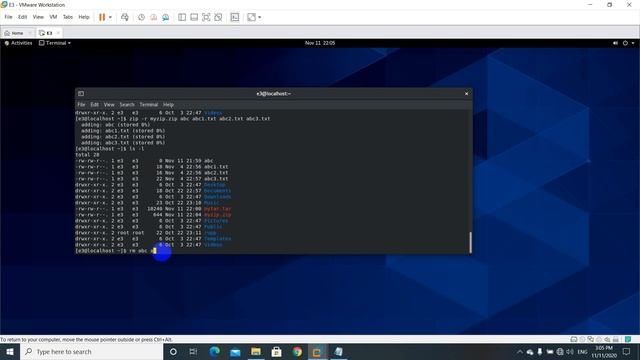Open VMware Edit menu
This screenshot has height=360, width=640.
22,17
